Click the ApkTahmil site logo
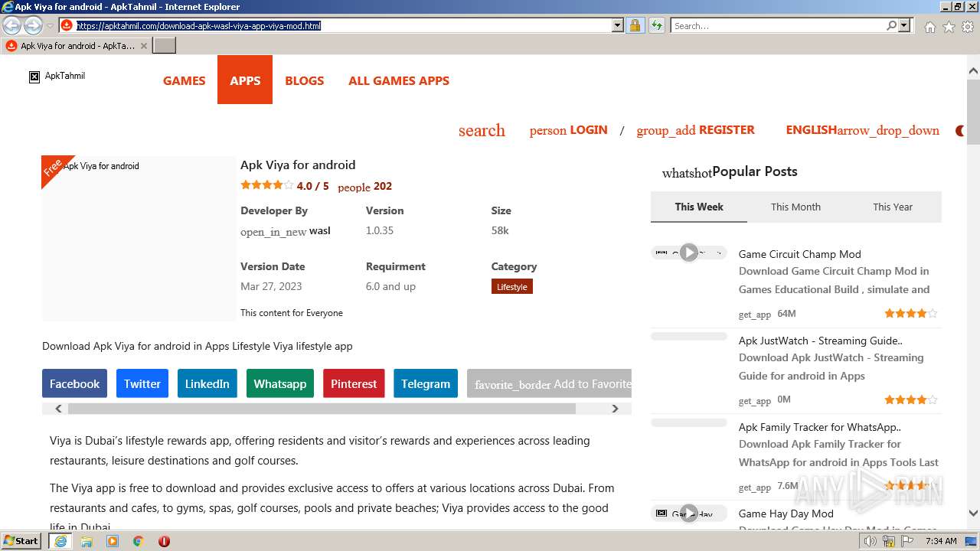 coord(57,76)
